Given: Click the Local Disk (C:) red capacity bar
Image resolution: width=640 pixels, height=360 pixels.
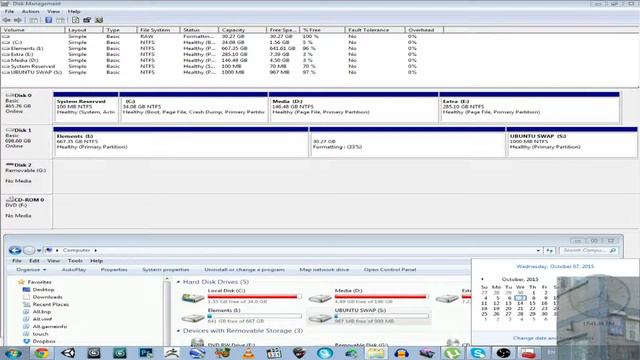Looking at the screenshot, I should pos(255,297).
